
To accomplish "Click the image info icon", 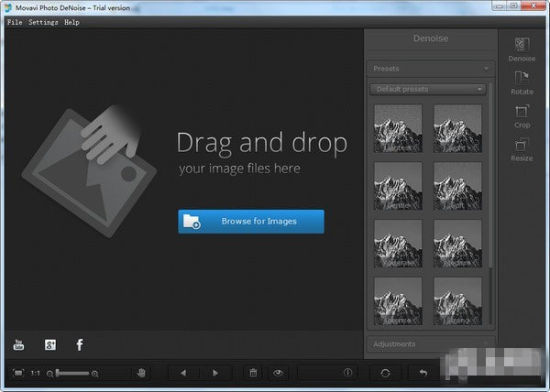I will pos(347,373).
